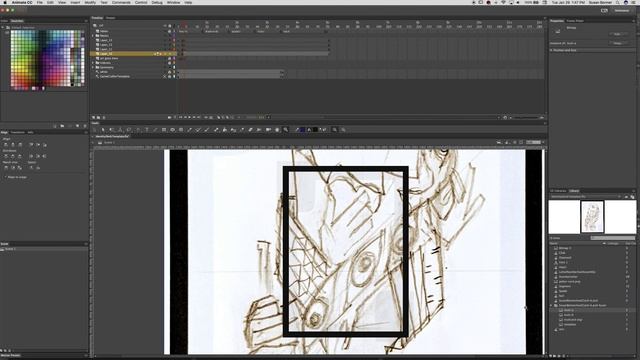
Task: Select the Oval tool
Action: [x=172, y=130]
